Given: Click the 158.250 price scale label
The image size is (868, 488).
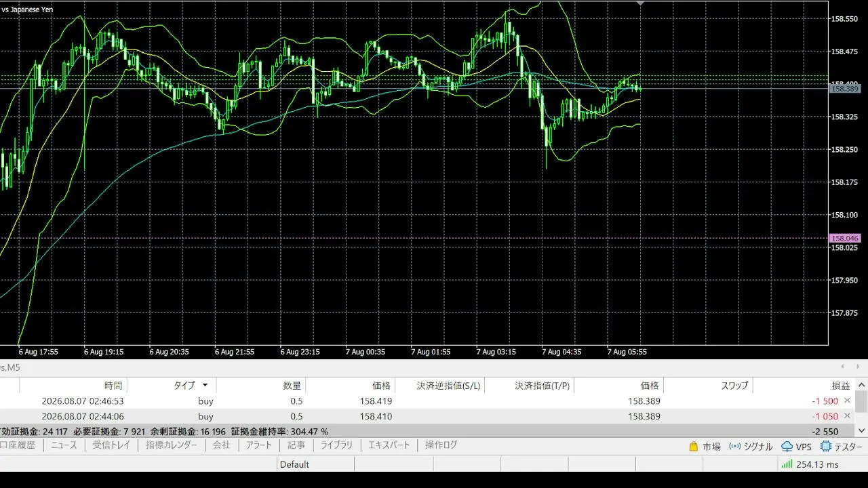Looking at the screenshot, I should (x=844, y=149).
